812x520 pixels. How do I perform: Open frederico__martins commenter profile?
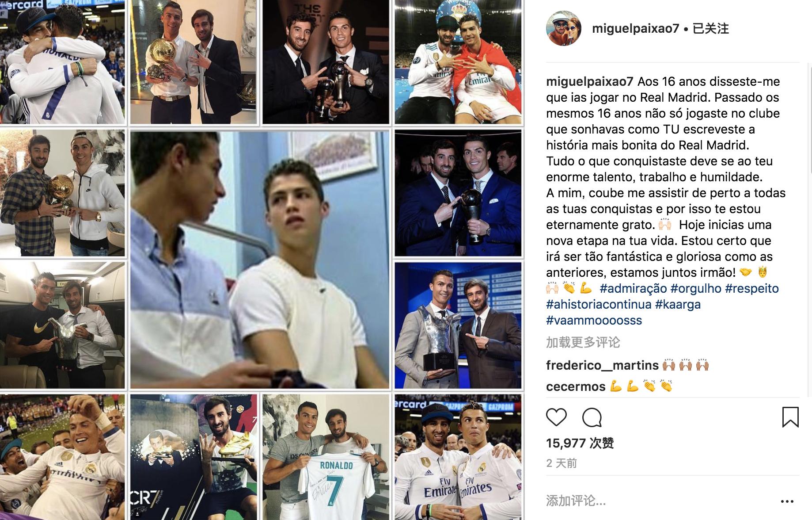(602, 365)
